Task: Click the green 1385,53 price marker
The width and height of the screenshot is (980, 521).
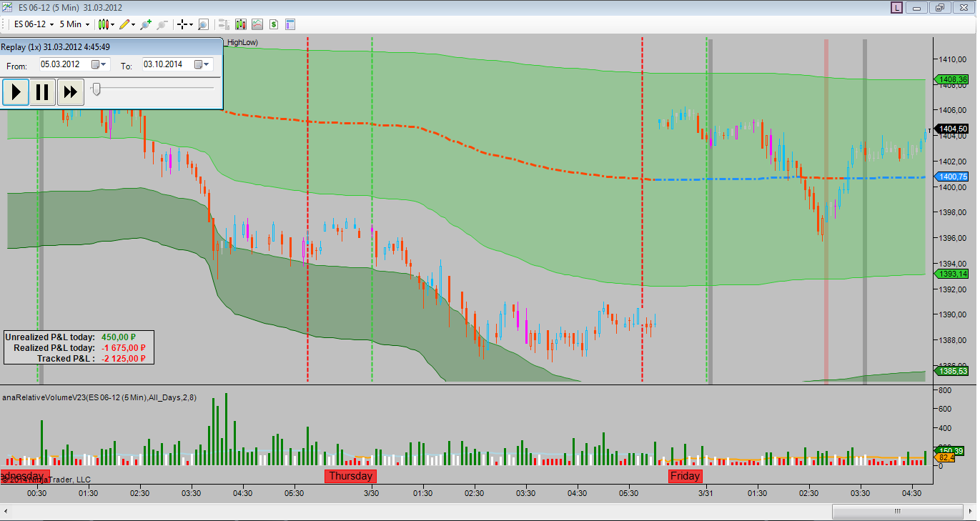Action: click(x=951, y=371)
